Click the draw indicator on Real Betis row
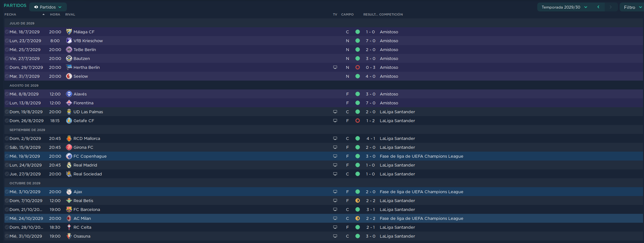The height and width of the screenshot is (243, 644). pyautogui.click(x=358, y=200)
